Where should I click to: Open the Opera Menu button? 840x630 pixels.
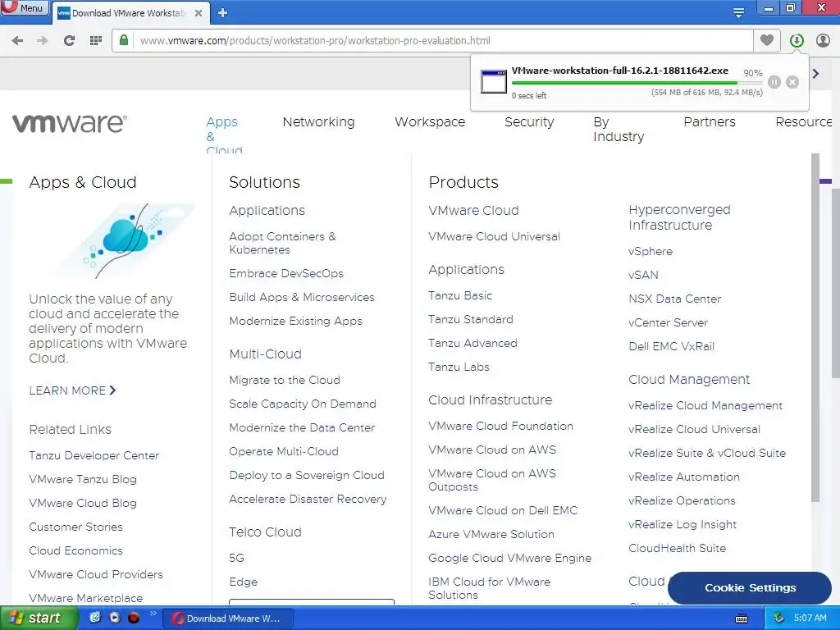point(24,7)
